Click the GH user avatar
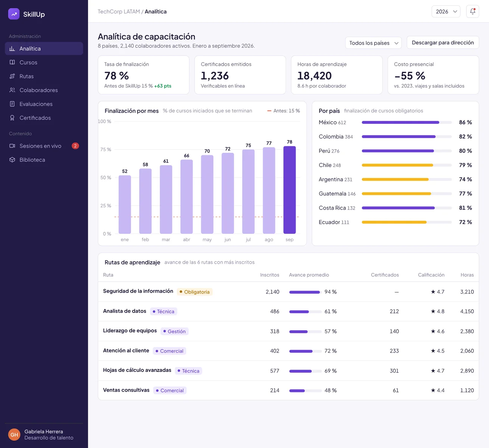The image size is (489, 448). tap(14, 435)
